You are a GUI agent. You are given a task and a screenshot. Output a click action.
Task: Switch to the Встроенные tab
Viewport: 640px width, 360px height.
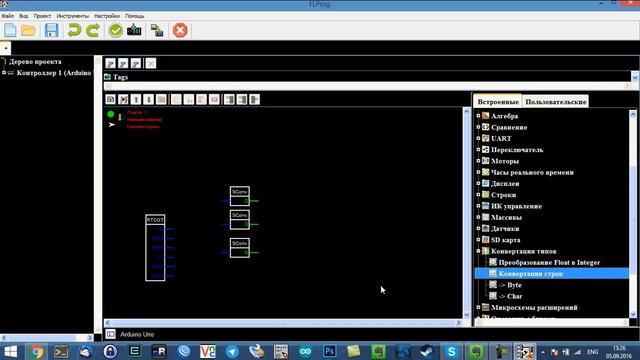[498, 102]
